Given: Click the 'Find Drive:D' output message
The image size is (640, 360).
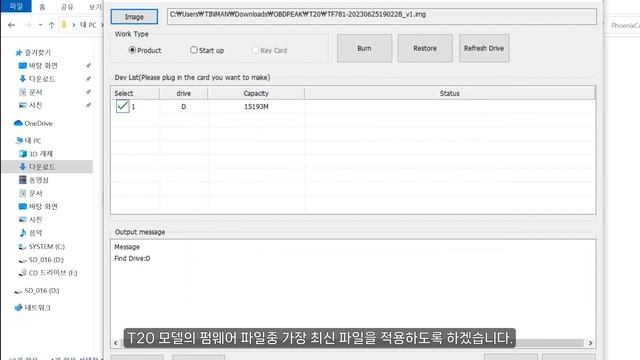Looking at the screenshot, I should tap(132, 258).
